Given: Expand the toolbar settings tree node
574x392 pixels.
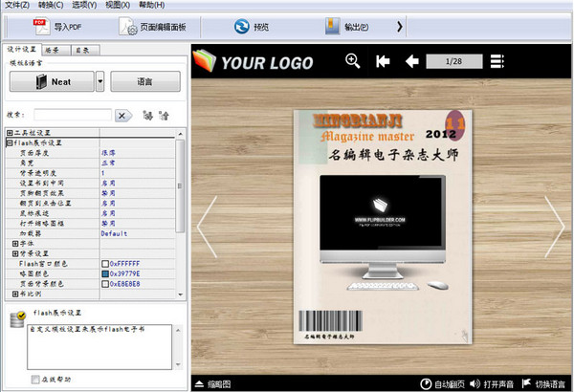Looking at the screenshot, I should tap(10, 133).
